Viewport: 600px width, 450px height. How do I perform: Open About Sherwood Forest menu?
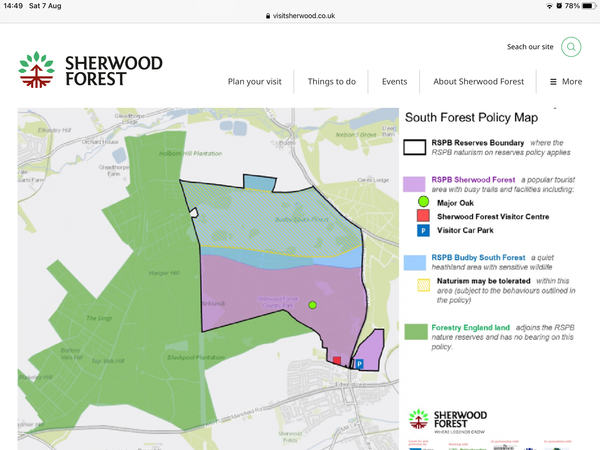(x=479, y=82)
